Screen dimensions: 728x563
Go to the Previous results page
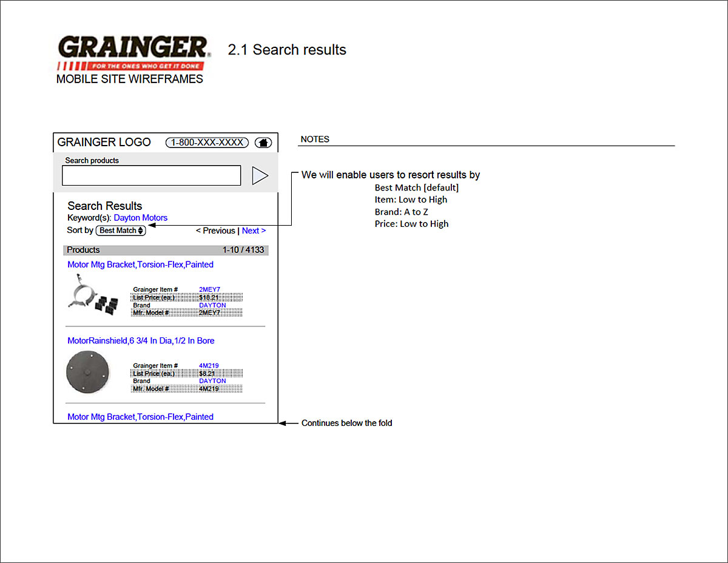point(215,231)
